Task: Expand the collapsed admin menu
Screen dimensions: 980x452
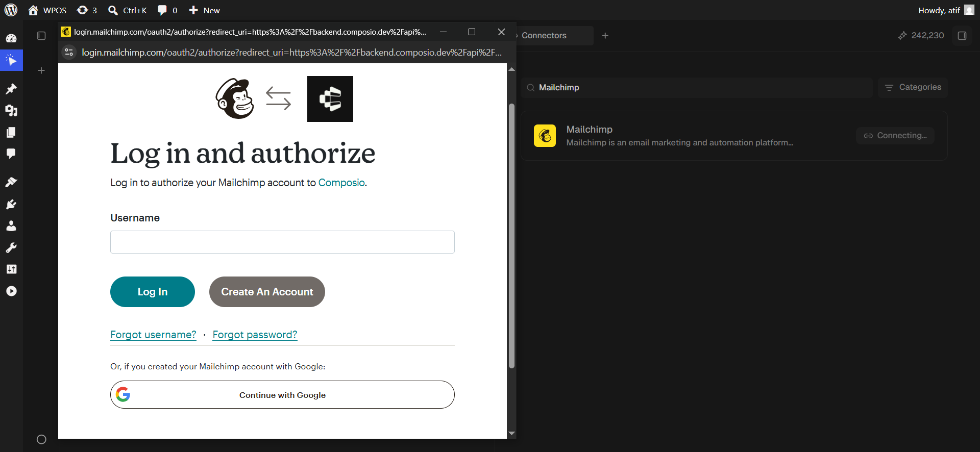Action: [11, 291]
